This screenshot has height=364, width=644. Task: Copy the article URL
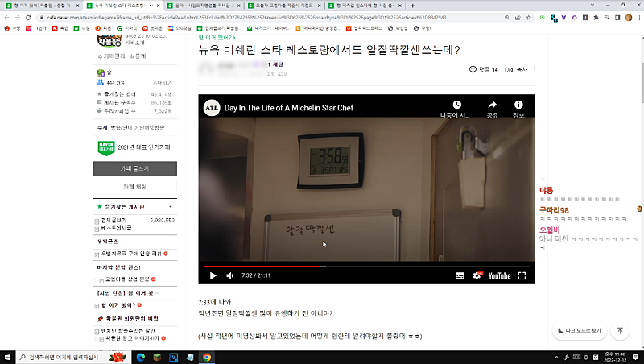point(516,69)
